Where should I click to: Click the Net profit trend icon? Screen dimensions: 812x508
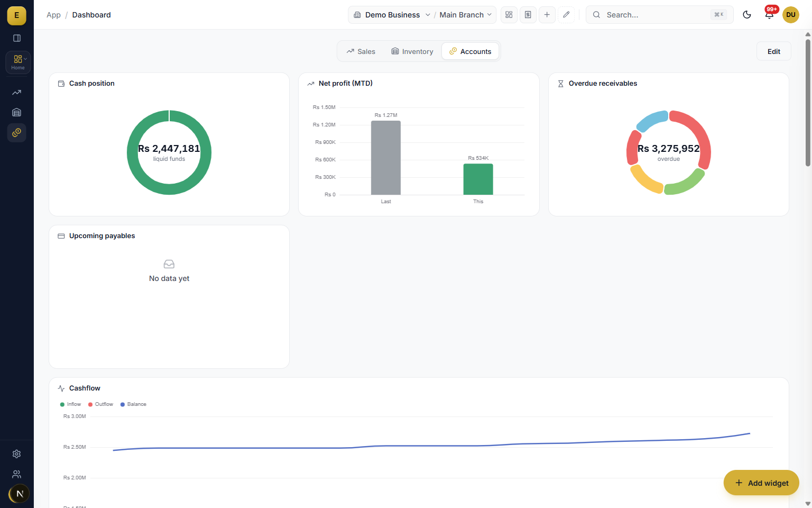(x=311, y=84)
